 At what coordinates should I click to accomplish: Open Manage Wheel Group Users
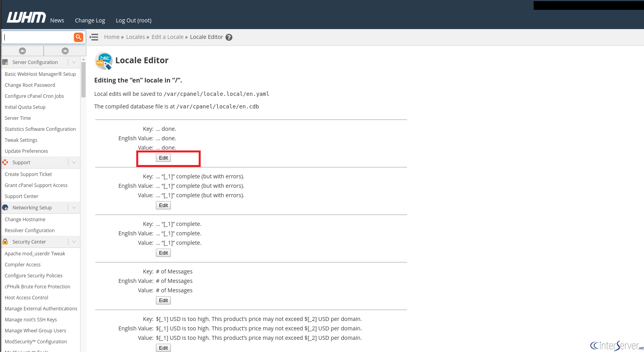(x=35, y=330)
